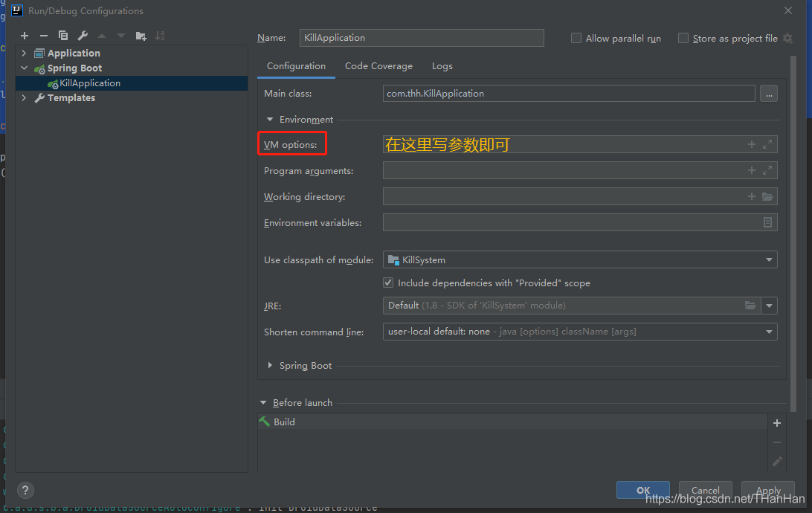Switch to Code Coverage tab

378,66
